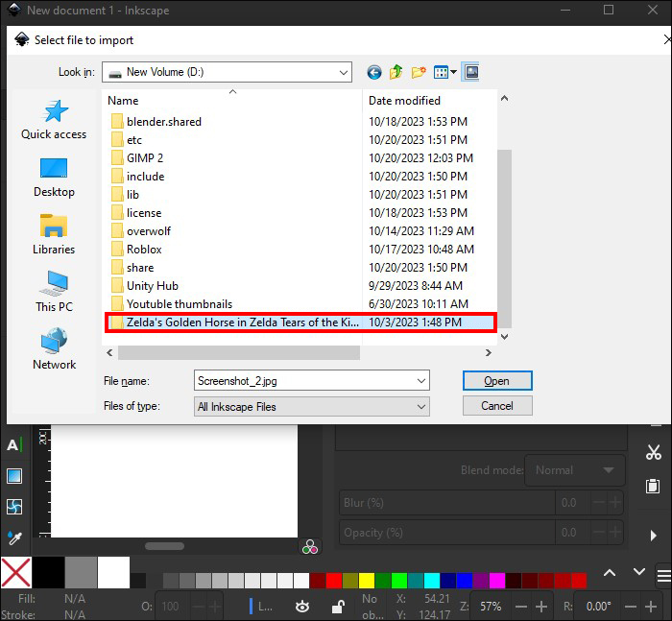This screenshot has height=621, width=672.
Task: Go up one folder level icon
Action: pyautogui.click(x=396, y=72)
